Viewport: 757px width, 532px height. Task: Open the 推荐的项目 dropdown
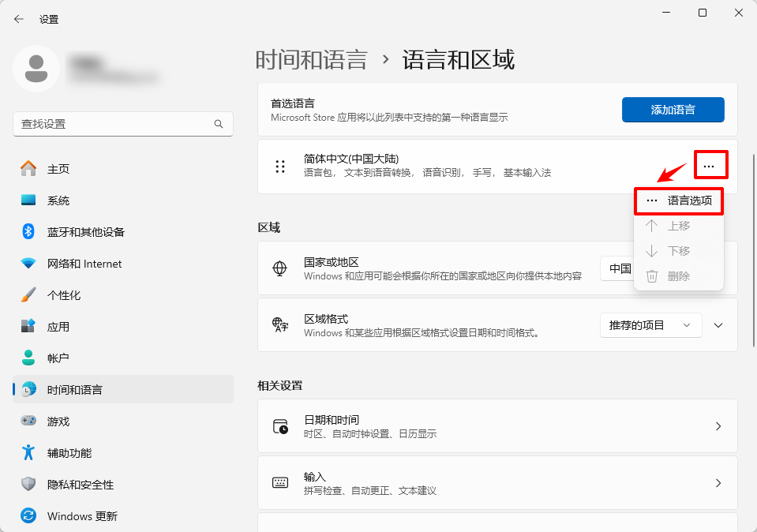[x=650, y=325]
